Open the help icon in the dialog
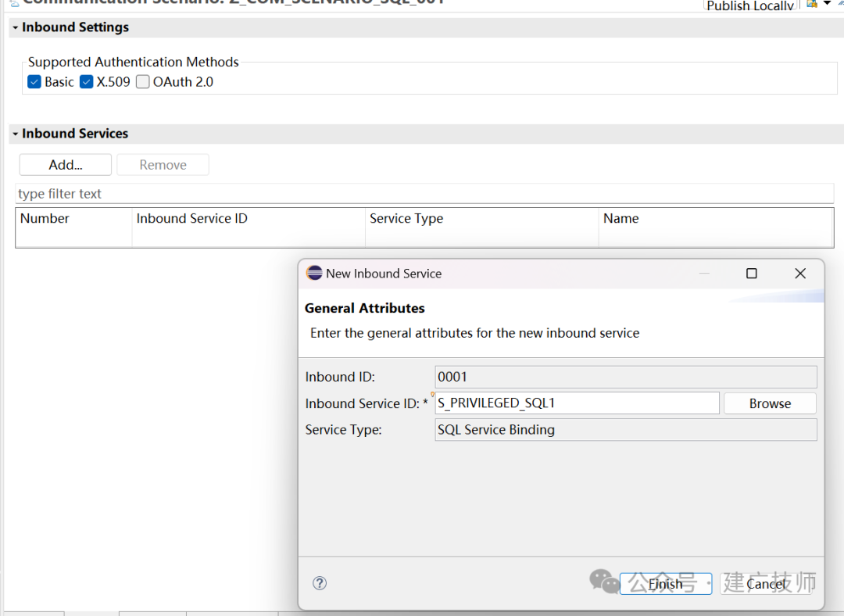This screenshot has width=844, height=616. [320, 583]
